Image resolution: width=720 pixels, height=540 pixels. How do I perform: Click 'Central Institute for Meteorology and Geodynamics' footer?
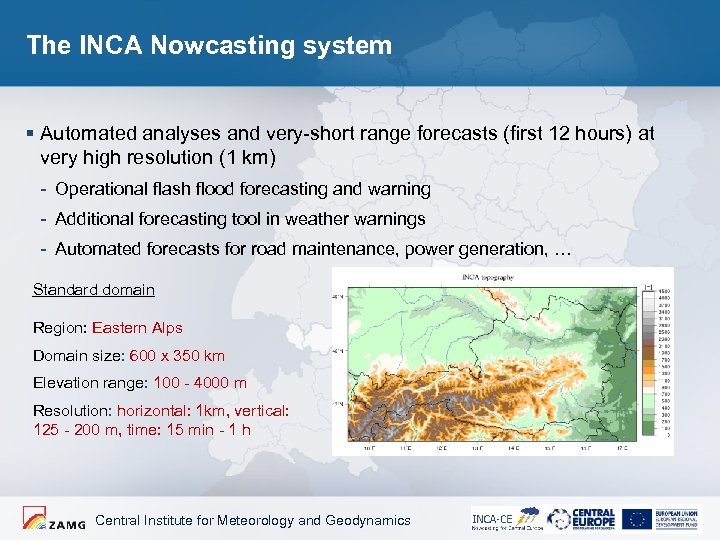[x=253, y=520]
